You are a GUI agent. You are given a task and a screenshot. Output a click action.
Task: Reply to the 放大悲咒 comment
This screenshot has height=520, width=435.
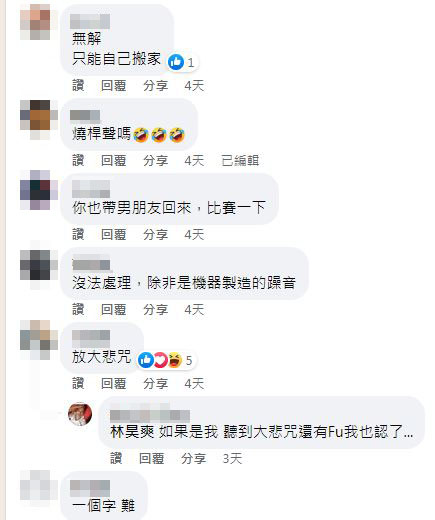[x=114, y=384]
